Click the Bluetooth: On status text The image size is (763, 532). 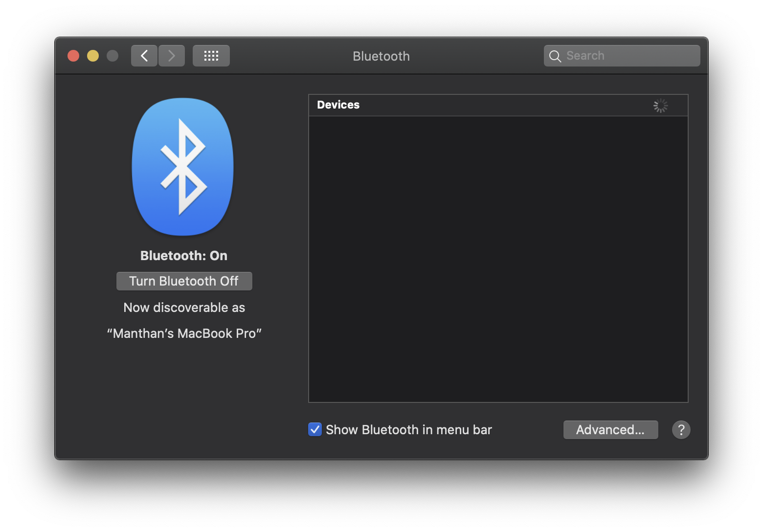coord(183,255)
